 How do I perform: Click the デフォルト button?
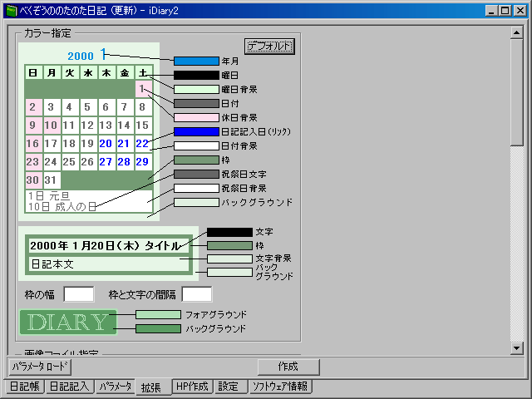(x=269, y=46)
